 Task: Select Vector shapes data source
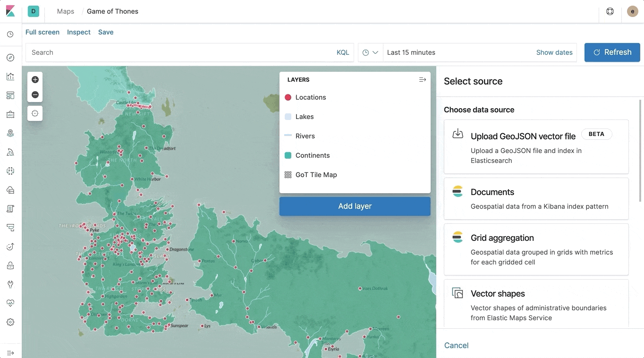pyautogui.click(x=536, y=303)
